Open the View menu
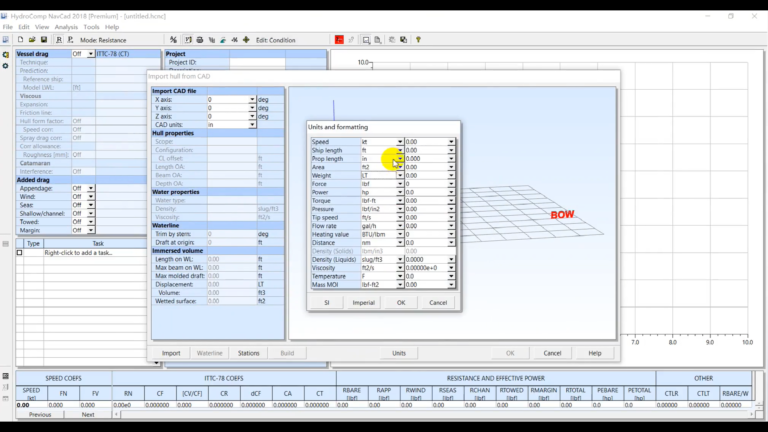The image size is (768, 432). tap(42, 27)
